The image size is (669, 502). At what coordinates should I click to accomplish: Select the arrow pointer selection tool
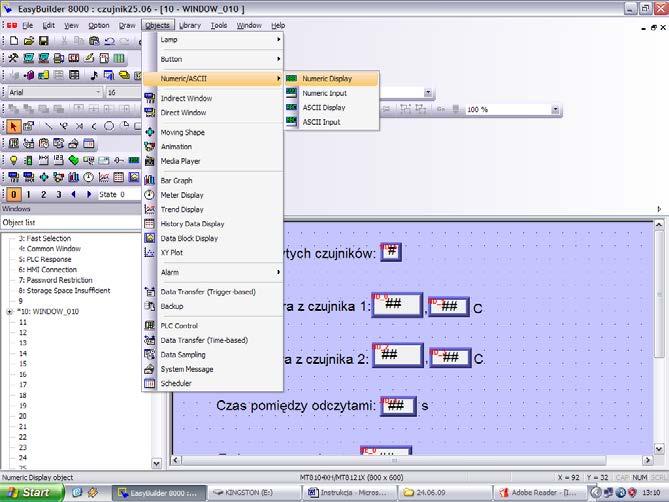13,126
